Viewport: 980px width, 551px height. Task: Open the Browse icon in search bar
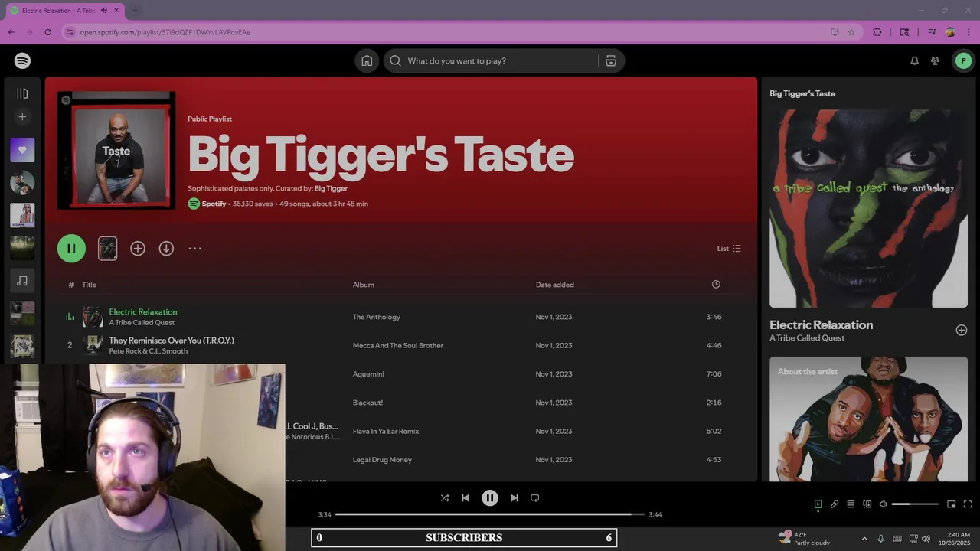[x=610, y=60]
